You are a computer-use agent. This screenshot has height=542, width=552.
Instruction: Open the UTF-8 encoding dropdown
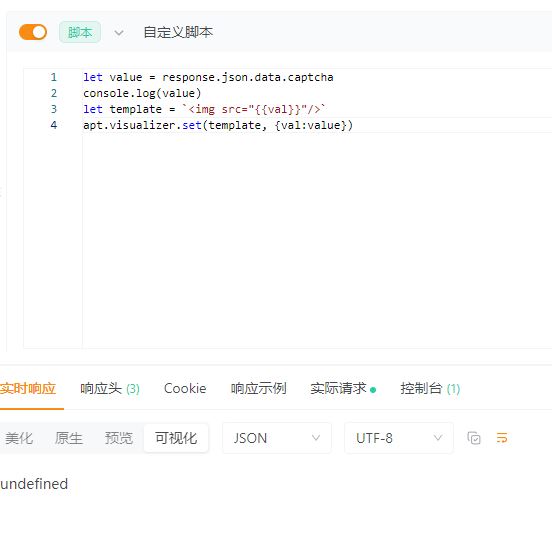click(399, 438)
